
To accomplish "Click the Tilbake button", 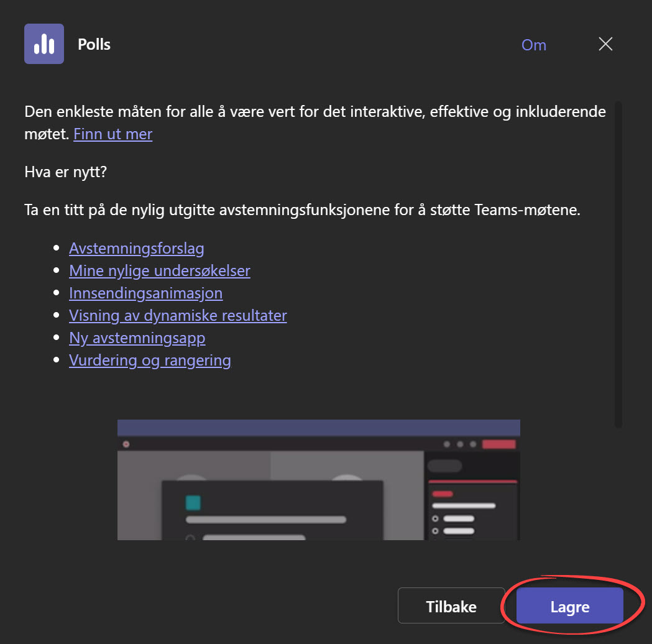I will 451,605.
